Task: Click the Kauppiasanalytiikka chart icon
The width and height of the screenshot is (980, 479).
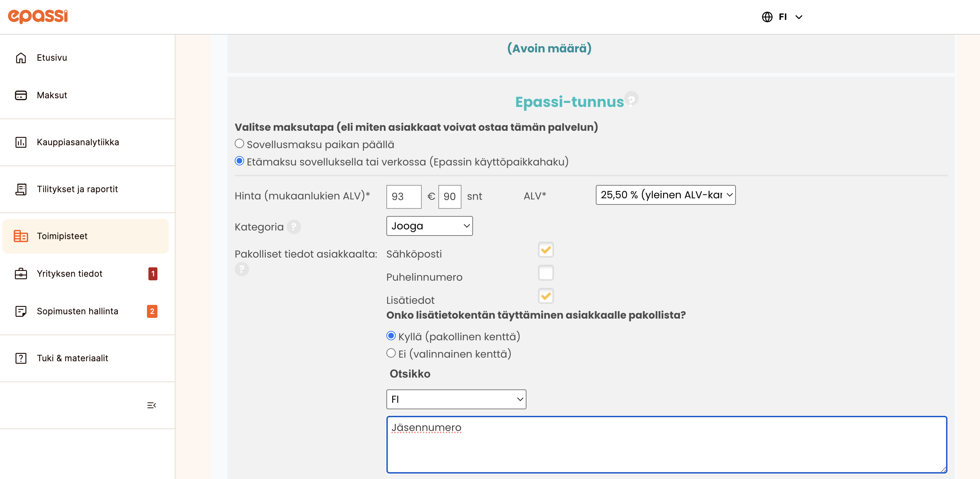Action: coord(21,142)
